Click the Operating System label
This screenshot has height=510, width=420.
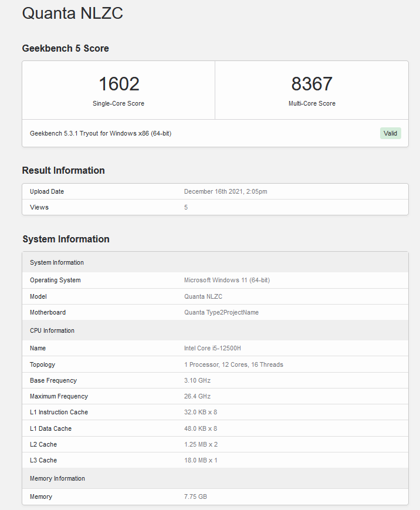point(55,280)
